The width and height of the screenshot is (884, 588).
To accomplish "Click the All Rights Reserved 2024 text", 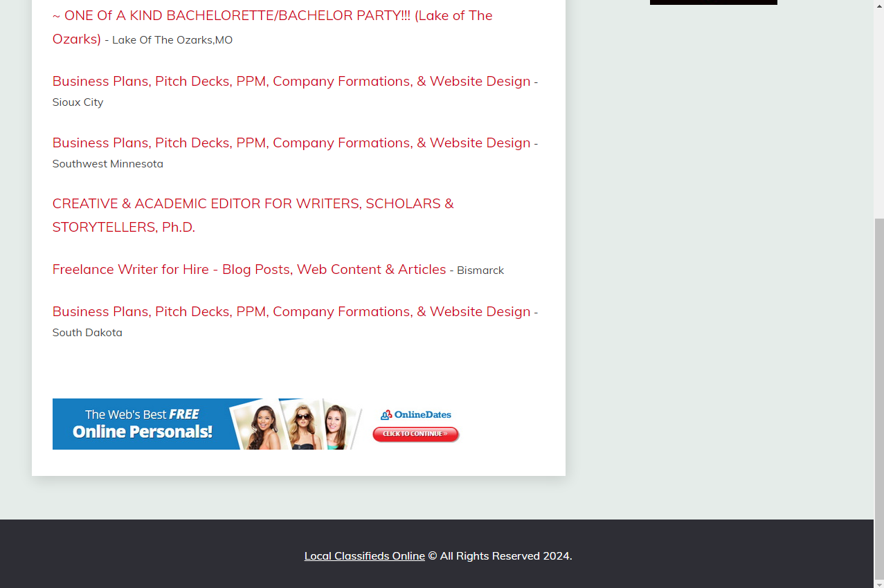I will coord(500,555).
